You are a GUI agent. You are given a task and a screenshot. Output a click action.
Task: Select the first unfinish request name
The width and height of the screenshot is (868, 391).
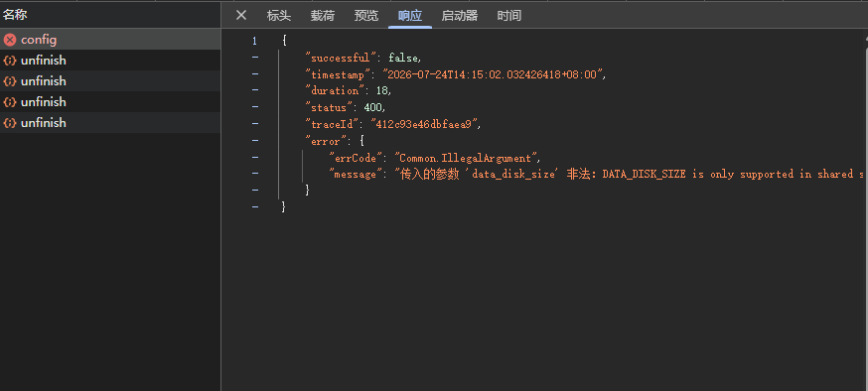[43, 61]
